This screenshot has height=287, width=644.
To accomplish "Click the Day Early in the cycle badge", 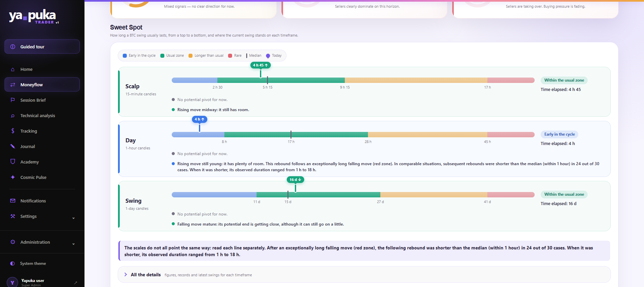I will click(559, 134).
